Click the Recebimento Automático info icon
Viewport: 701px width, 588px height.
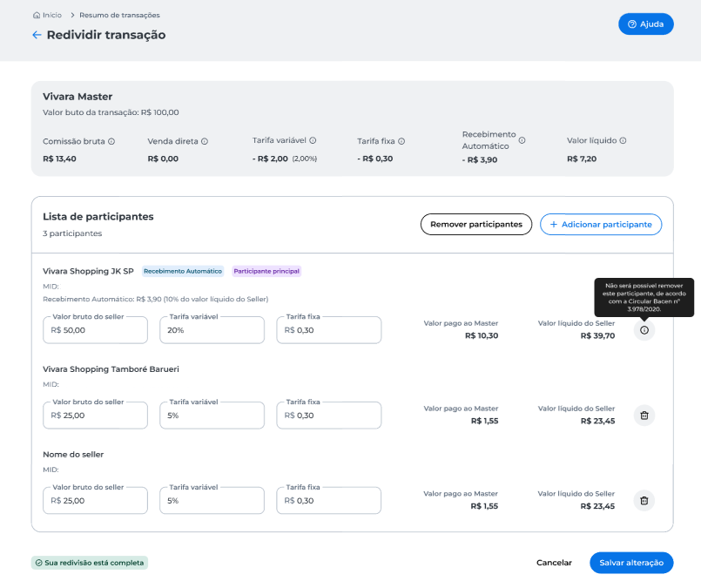point(522,140)
